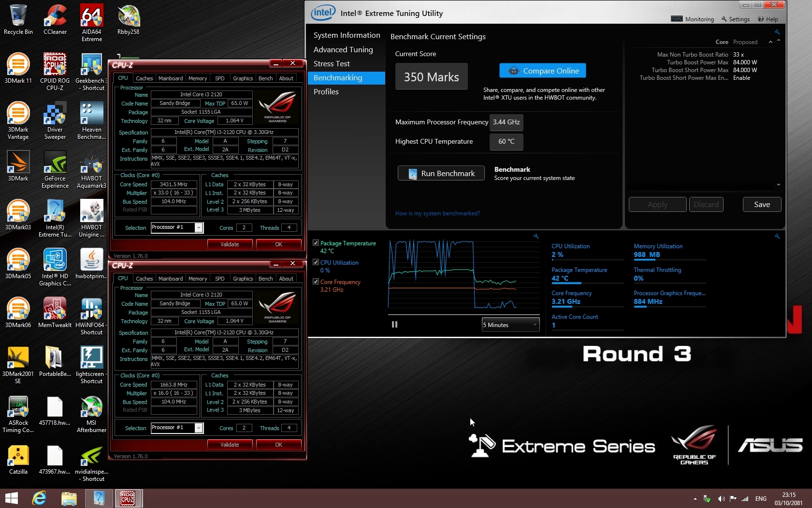812x508 pixels.
Task: Launch CCleaner from the desktop
Action: tap(55, 19)
